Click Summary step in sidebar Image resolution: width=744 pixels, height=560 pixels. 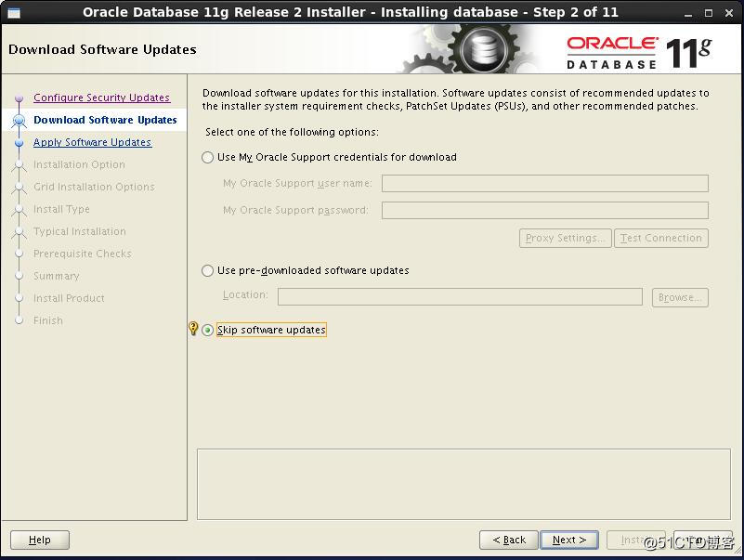[x=56, y=276]
